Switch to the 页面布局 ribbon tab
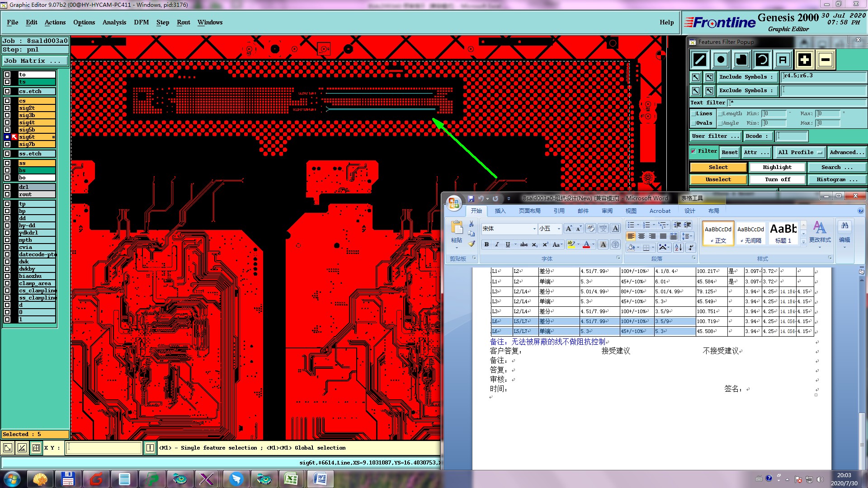 point(529,211)
